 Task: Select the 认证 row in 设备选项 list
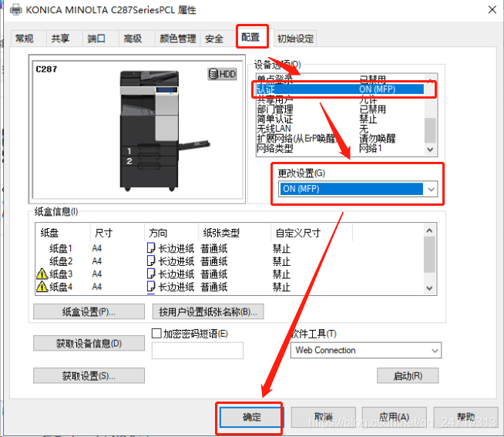pos(340,89)
